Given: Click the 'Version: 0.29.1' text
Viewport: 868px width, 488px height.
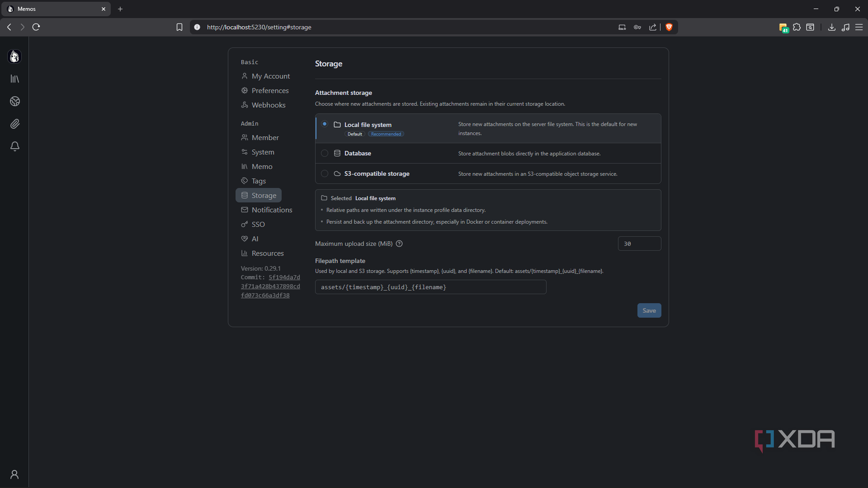Looking at the screenshot, I should 261,268.
